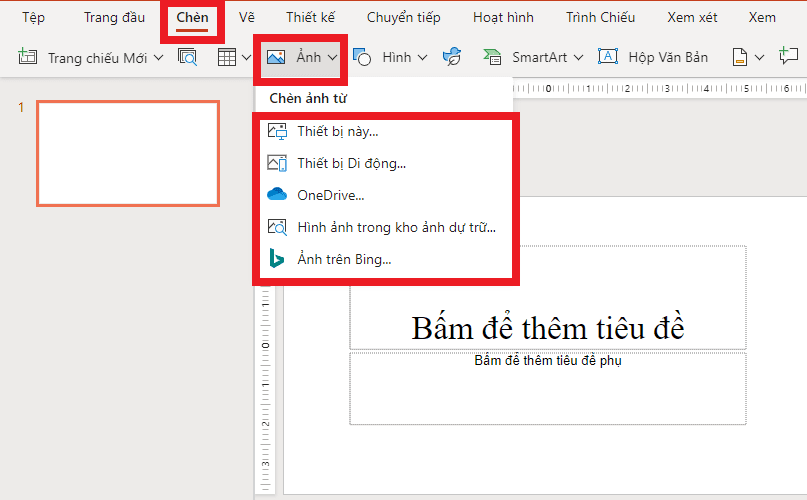This screenshot has height=500, width=807.
Task: Expand the Trang chiếu Mới dropdown arrow
Action: pos(159,58)
